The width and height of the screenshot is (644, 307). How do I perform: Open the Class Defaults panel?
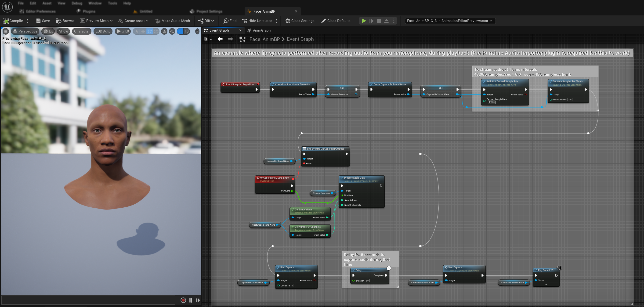[x=336, y=21]
